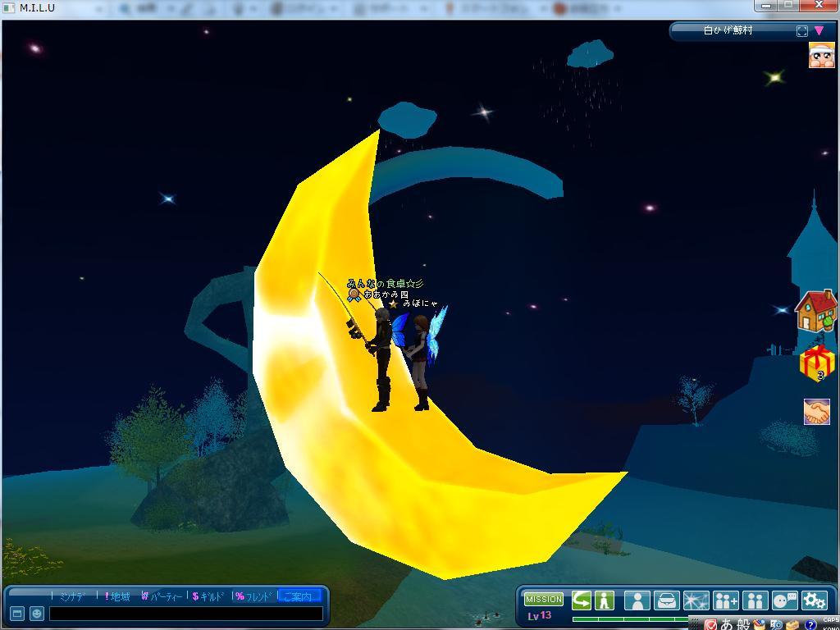The width and height of the screenshot is (840, 630).
Task: Open the house icon on right side
Action: pyautogui.click(x=816, y=312)
